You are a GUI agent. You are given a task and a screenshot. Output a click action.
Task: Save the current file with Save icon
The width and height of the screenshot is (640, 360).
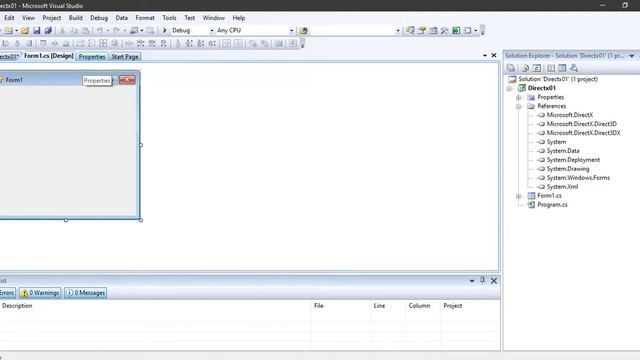tap(37, 31)
